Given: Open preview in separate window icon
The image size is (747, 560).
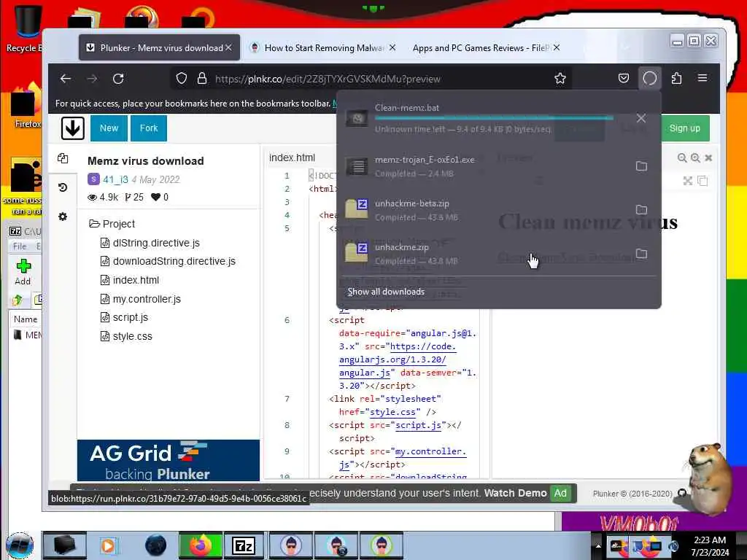Looking at the screenshot, I should pyautogui.click(x=703, y=181).
